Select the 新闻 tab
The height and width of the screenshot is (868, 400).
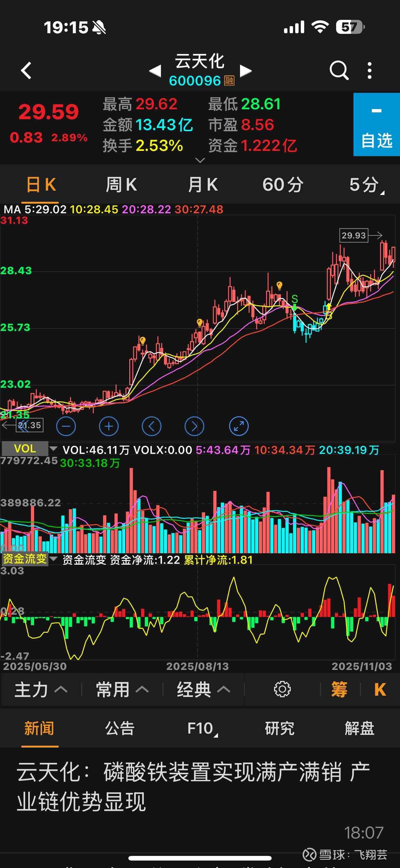[x=39, y=728]
